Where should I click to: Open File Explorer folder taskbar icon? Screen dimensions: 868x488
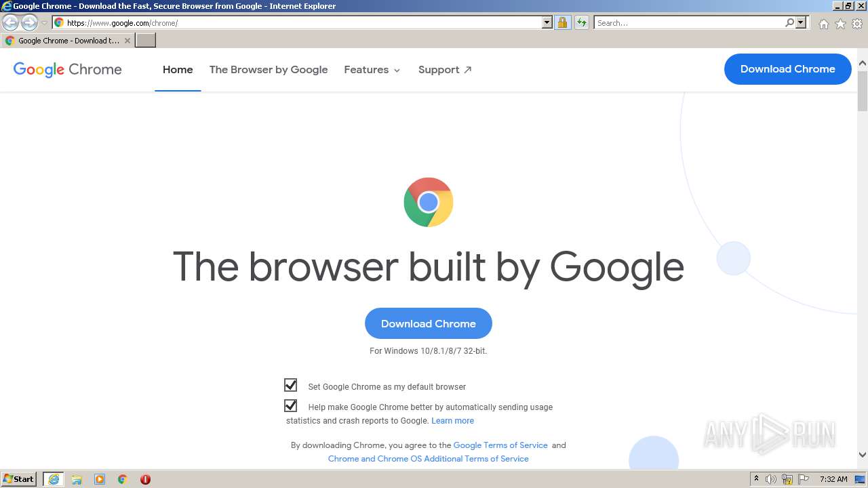tap(77, 479)
